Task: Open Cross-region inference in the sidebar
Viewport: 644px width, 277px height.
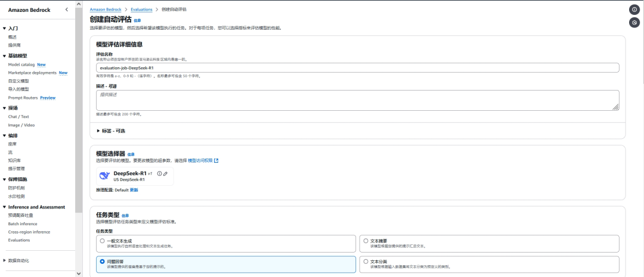Action: tap(29, 232)
